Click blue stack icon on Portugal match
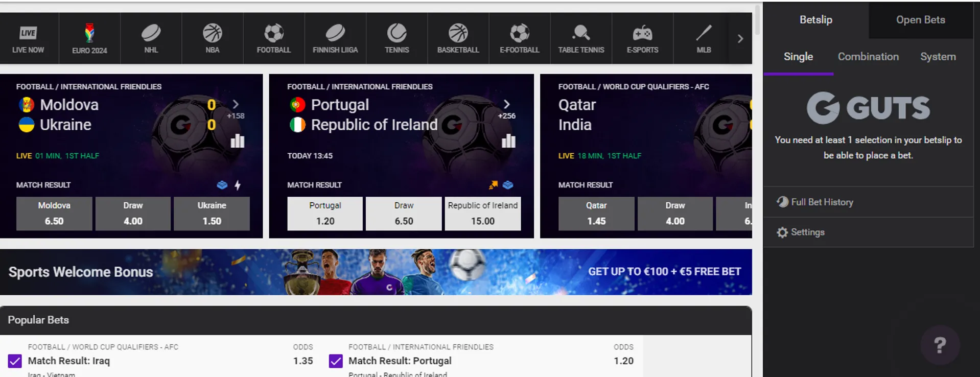 (x=508, y=185)
